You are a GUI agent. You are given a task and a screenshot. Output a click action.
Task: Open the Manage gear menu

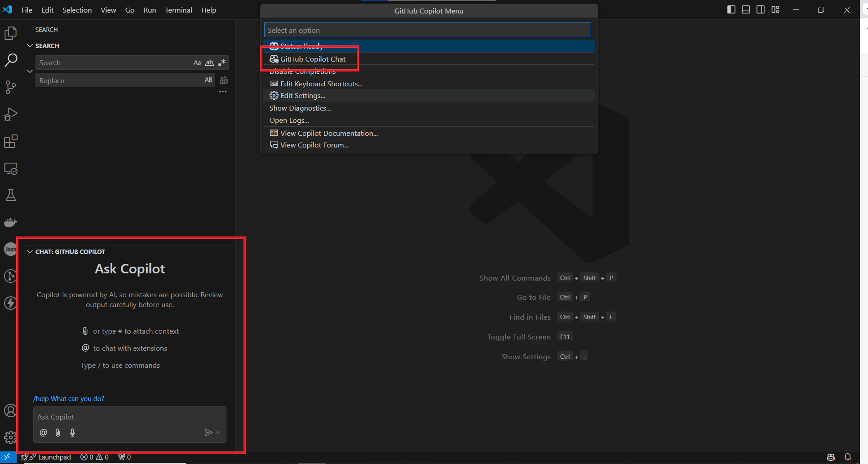coord(11,437)
